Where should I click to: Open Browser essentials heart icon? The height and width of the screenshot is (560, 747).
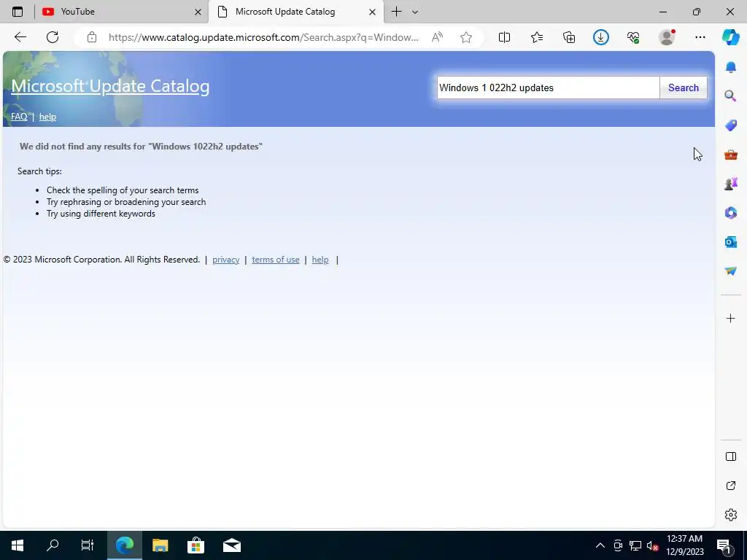point(633,37)
